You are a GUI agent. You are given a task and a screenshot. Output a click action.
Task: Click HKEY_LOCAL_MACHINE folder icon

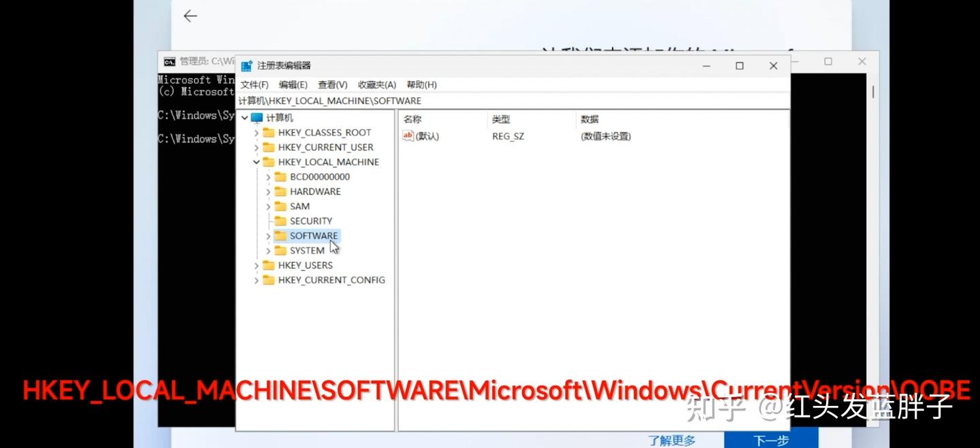[268, 162]
